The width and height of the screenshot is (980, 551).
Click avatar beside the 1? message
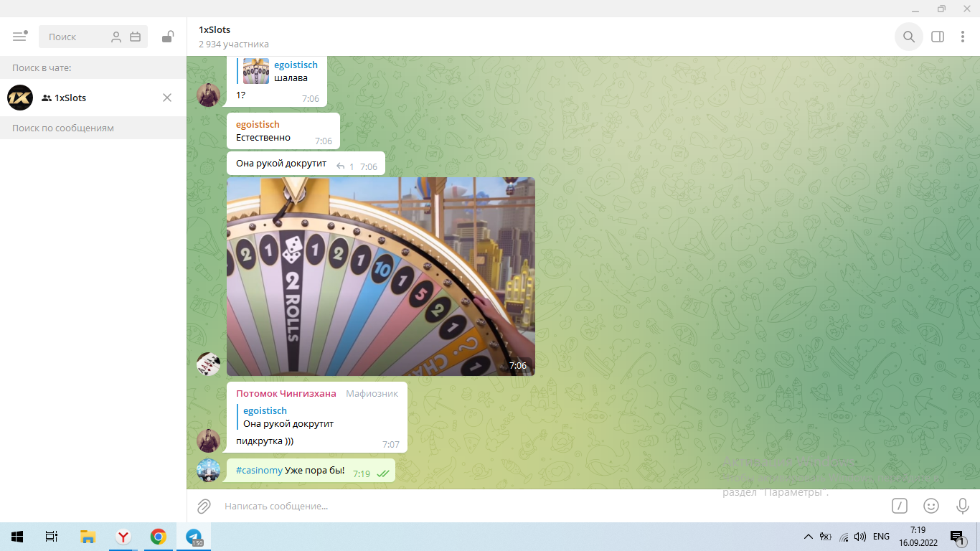click(208, 95)
